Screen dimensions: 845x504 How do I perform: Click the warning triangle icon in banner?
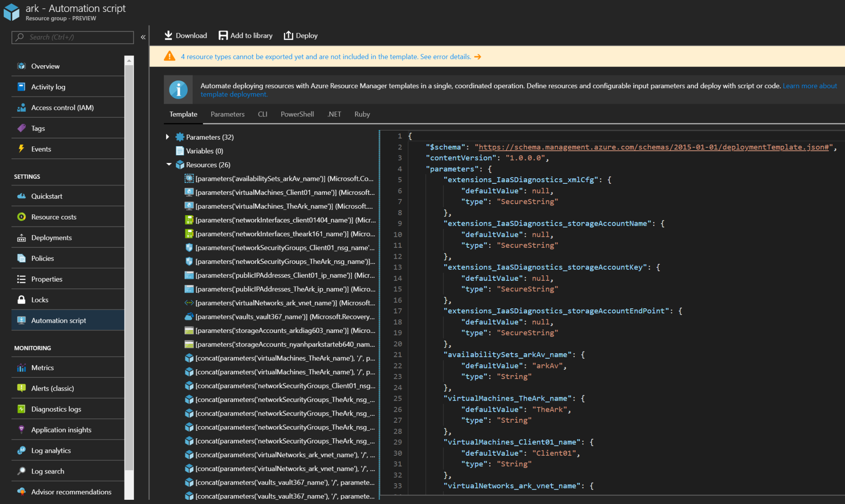(170, 56)
